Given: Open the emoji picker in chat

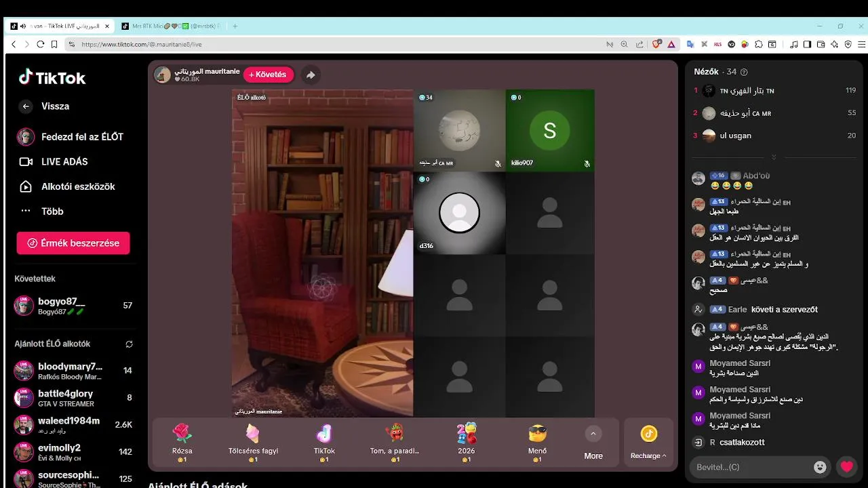Looking at the screenshot, I should click(x=821, y=467).
